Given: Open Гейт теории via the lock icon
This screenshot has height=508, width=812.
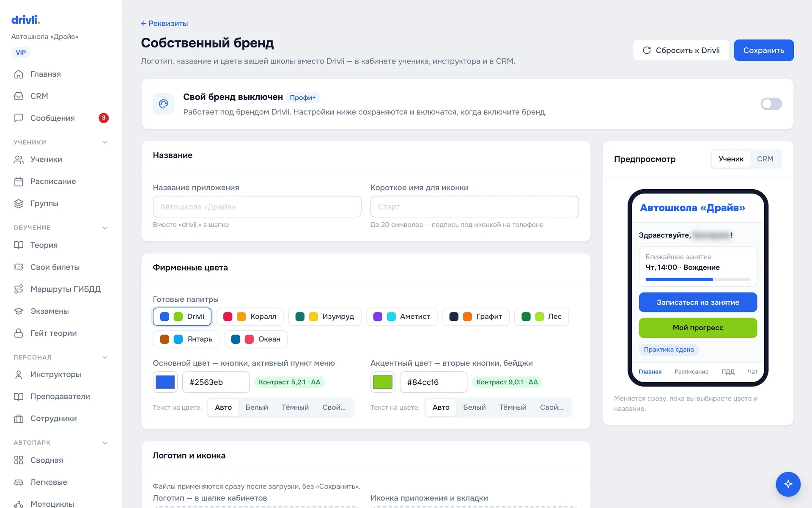Looking at the screenshot, I should point(19,333).
